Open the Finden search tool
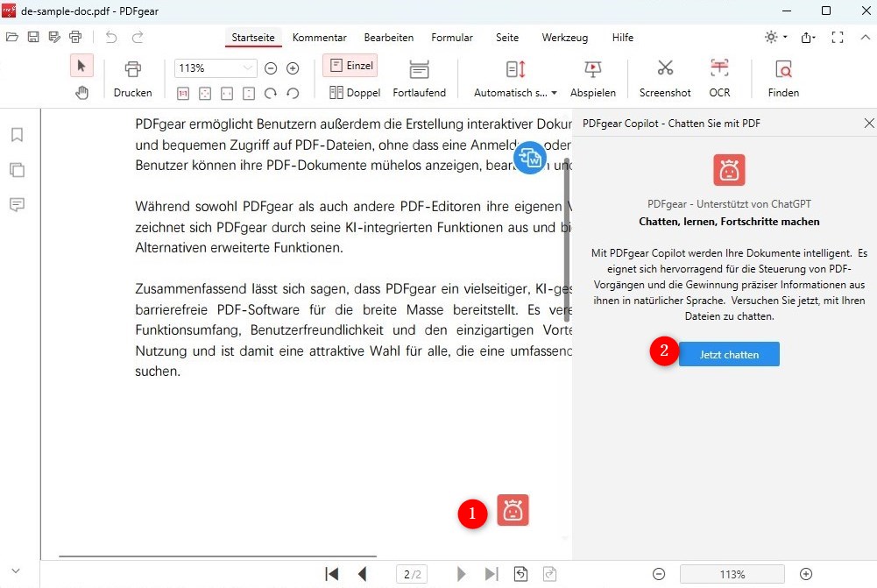Image resolution: width=877 pixels, height=588 pixels. pos(783,79)
